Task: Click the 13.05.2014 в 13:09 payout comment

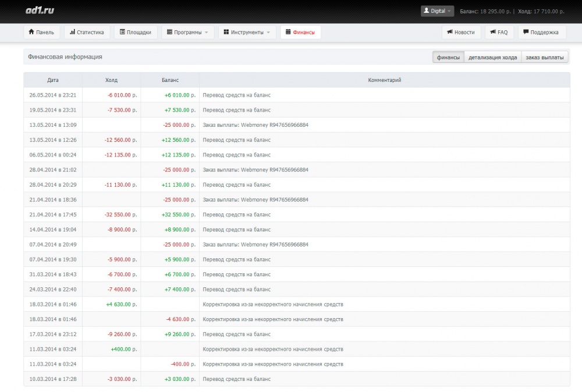Action: [255, 125]
